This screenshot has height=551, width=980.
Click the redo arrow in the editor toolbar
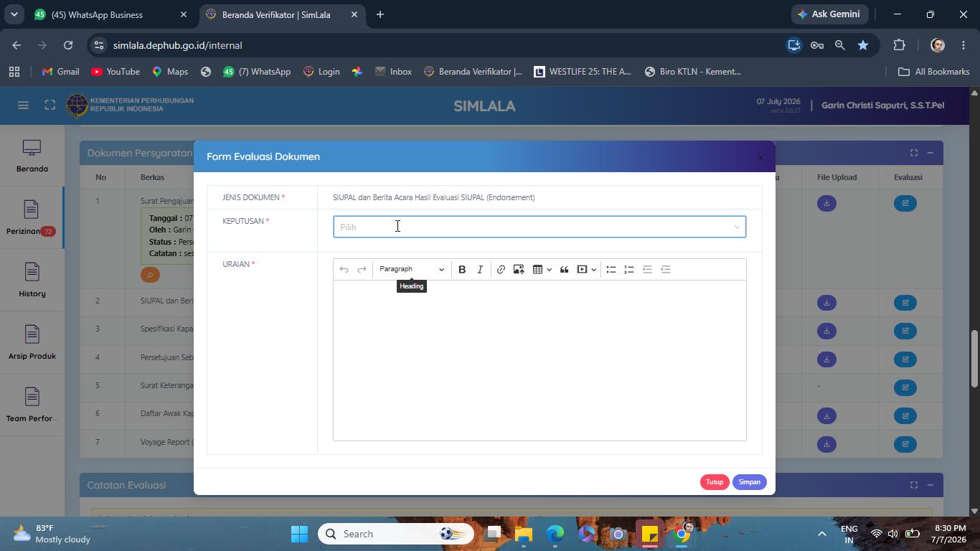click(362, 270)
